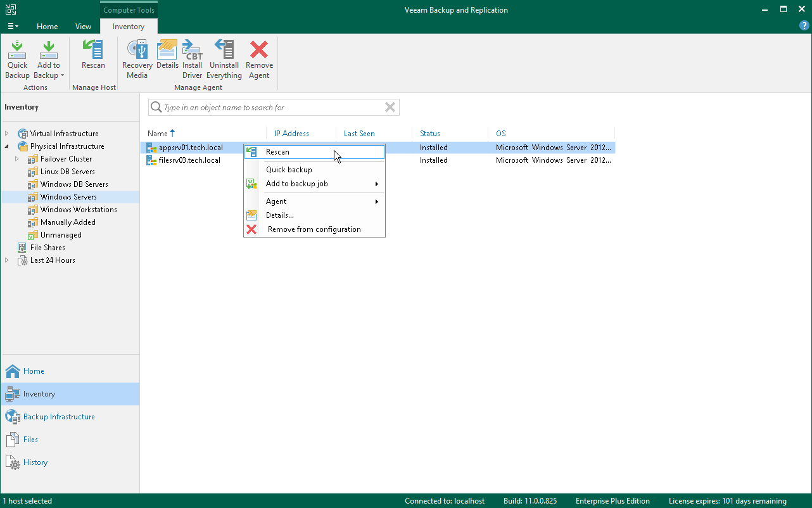Click the Veeam logo icon in the title bar
The height and width of the screenshot is (508, 812).
tap(11, 10)
